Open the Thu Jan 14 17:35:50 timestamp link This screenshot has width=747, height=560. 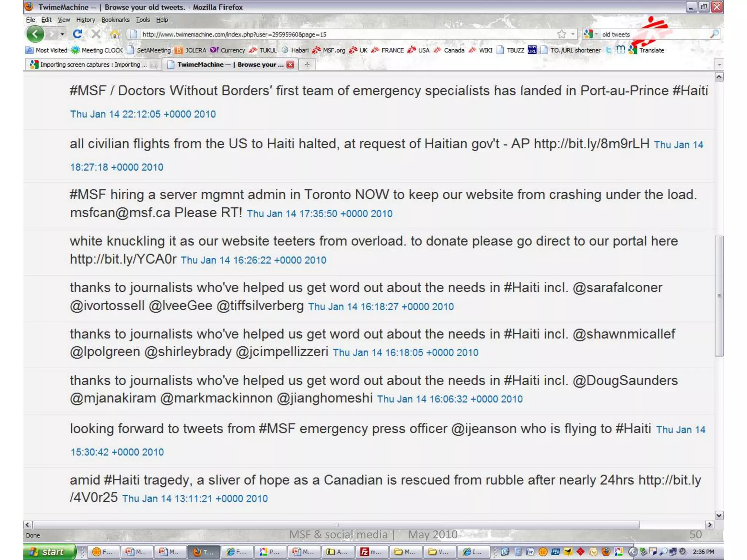coord(320,214)
